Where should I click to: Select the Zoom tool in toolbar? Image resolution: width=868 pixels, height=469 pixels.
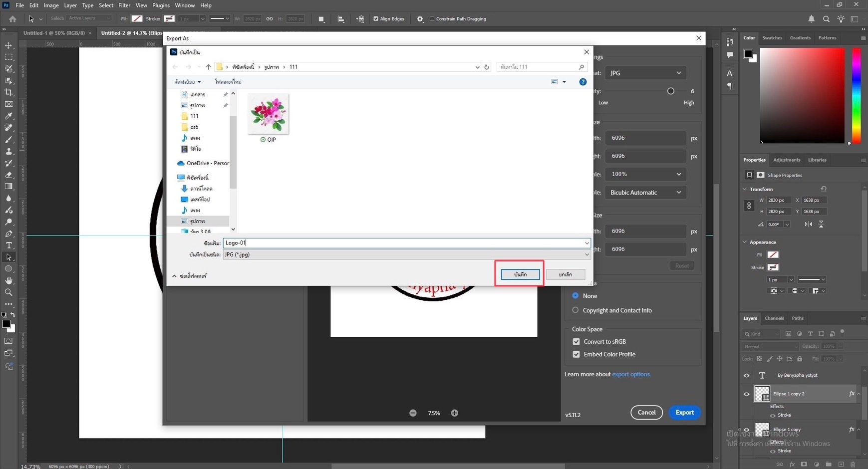[8, 292]
